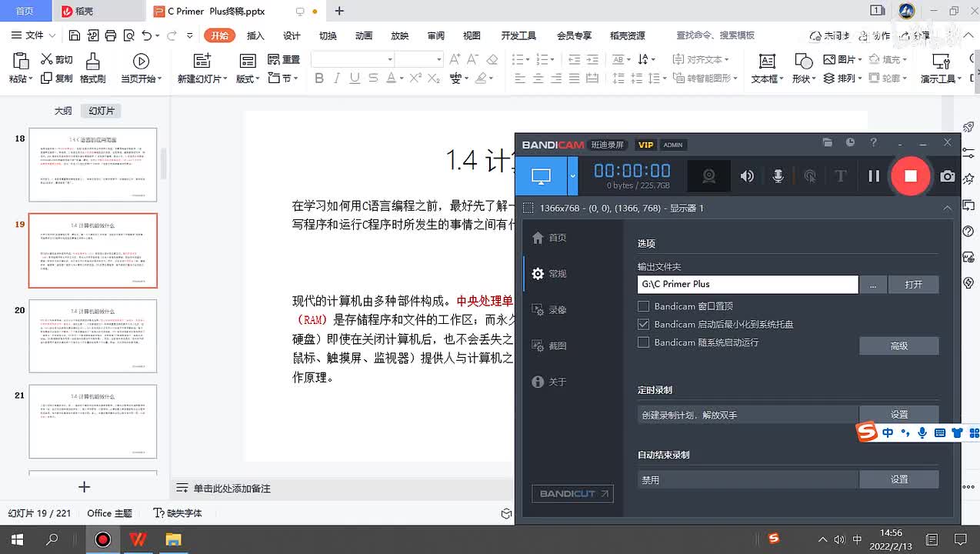The image size is (980, 554).
Task: Take a screenshot with Bandicam camera icon
Action: pos(948,176)
